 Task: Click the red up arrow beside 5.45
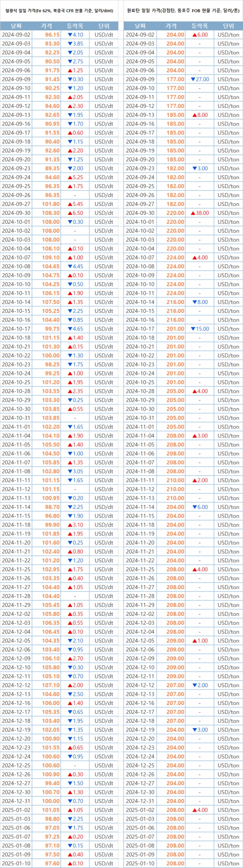(x=70, y=204)
